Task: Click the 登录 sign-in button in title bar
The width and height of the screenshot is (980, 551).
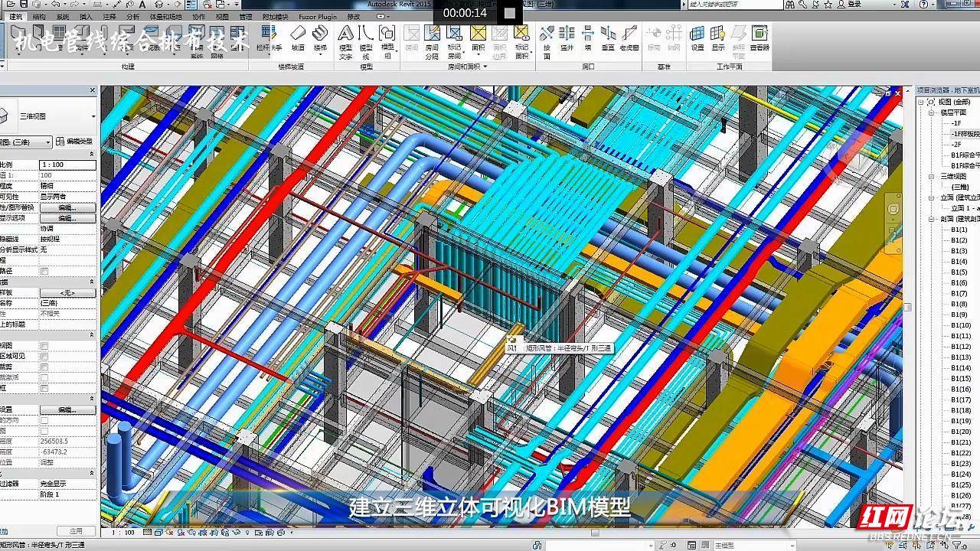Action: [x=854, y=4]
